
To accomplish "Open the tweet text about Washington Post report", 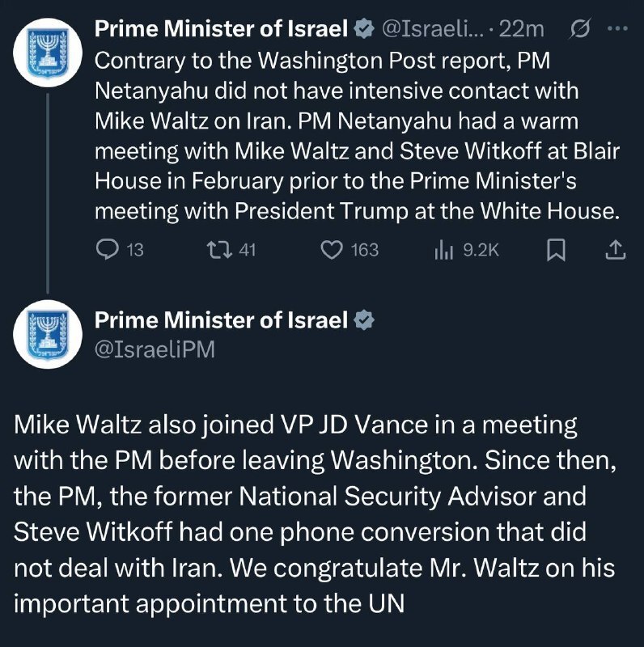I will [x=357, y=136].
